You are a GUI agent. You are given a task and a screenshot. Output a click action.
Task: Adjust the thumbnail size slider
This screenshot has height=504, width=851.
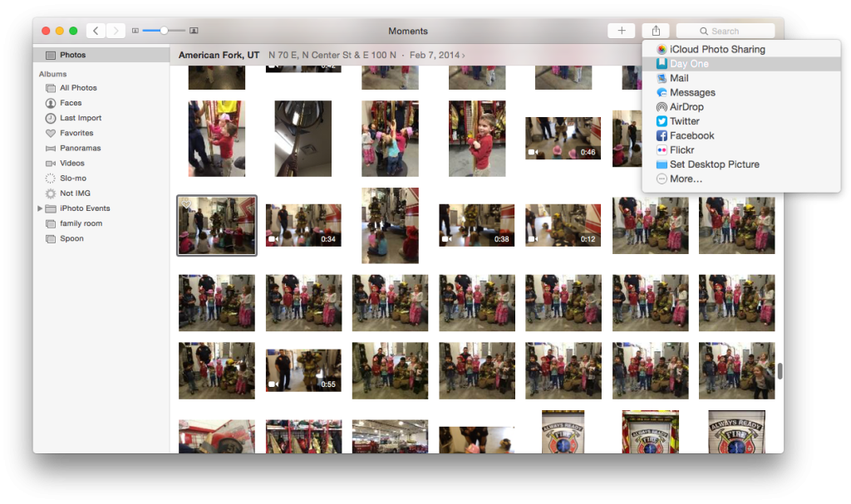tap(163, 30)
